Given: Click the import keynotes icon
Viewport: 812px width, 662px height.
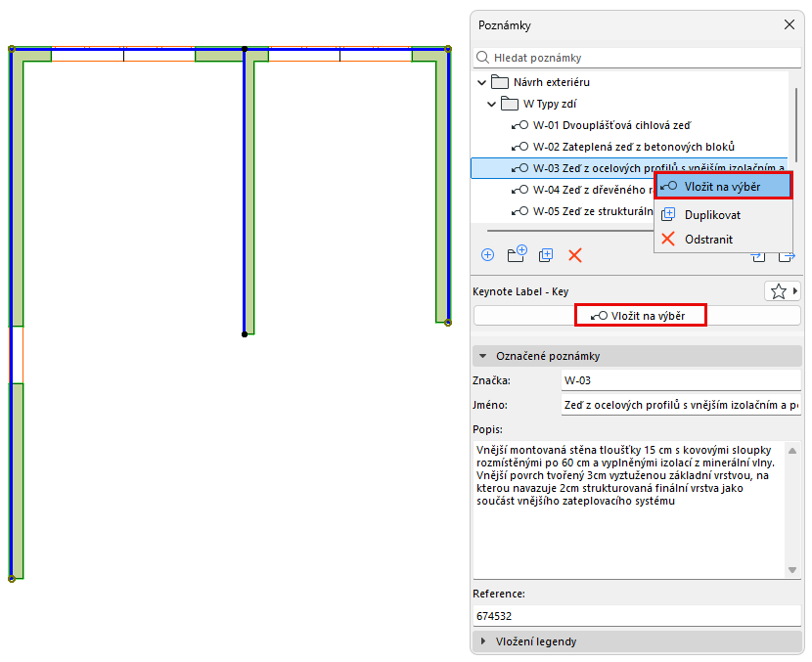Looking at the screenshot, I should pyautogui.click(x=758, y=257).
